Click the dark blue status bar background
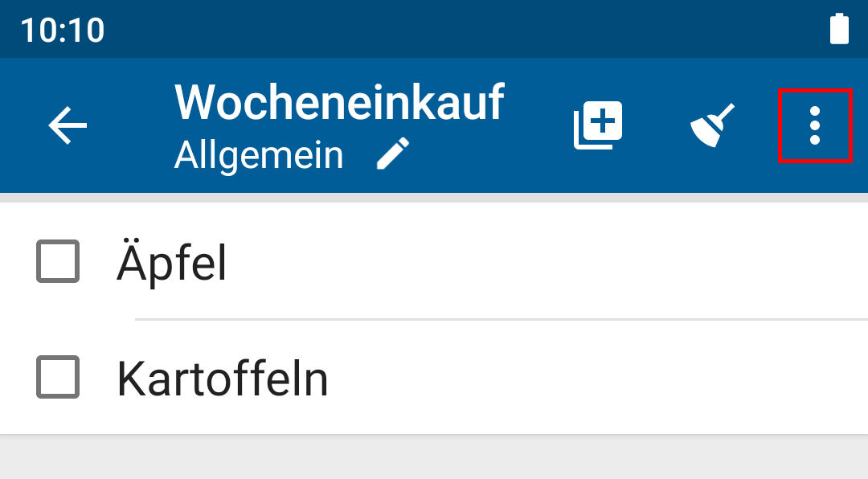Image resolution: width=868 pixels, height=479 pixels. tap(443, 29)
